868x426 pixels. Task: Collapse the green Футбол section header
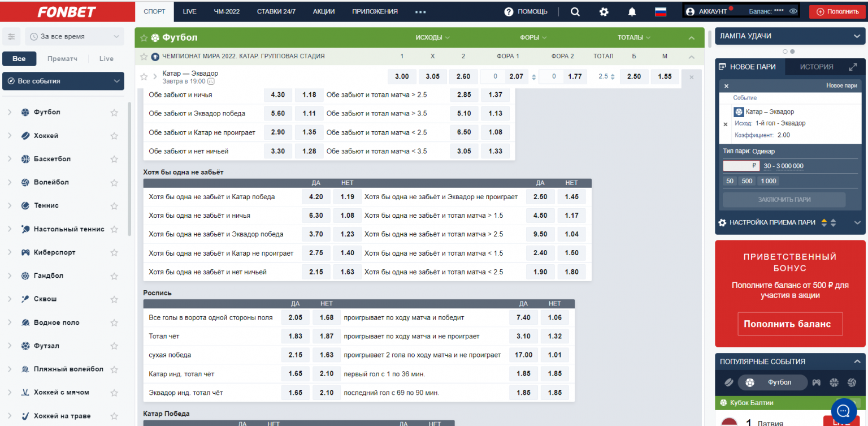(x=691, y=38)
